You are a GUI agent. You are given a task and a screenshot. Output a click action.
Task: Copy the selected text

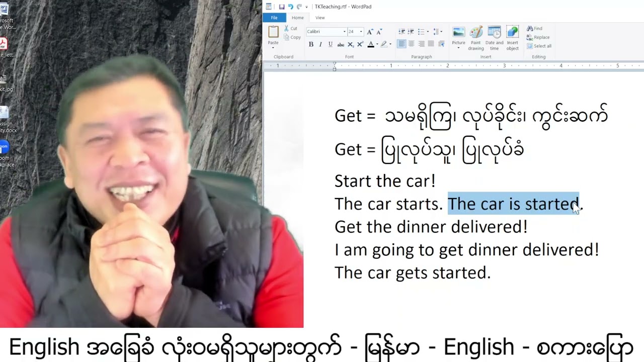coord(292,37)
